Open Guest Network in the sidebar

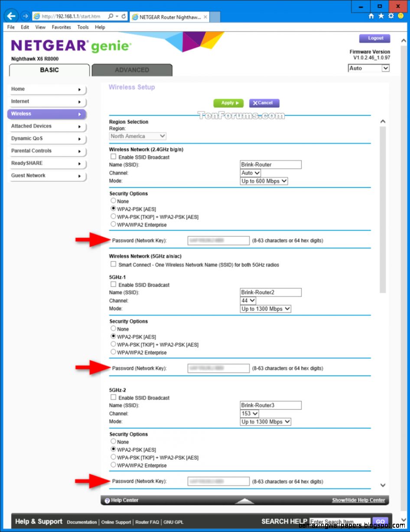click(x=47, y=176)
